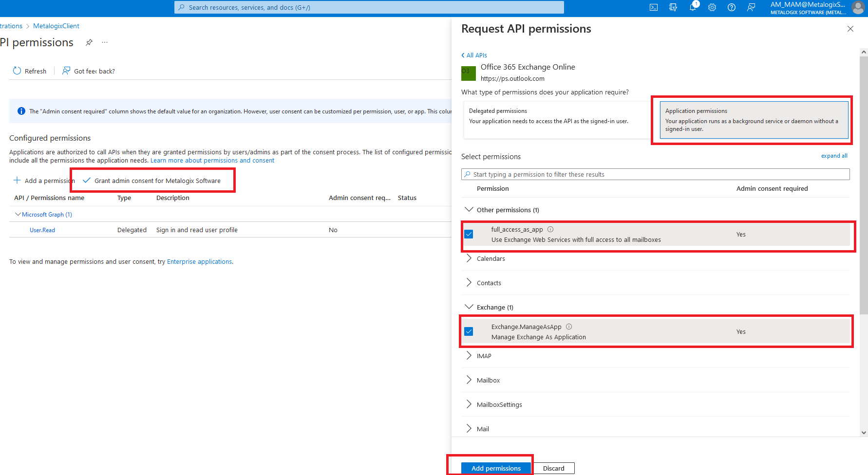
Task: Collapse the Exchange permission group
Action: [x=469, y=307]
